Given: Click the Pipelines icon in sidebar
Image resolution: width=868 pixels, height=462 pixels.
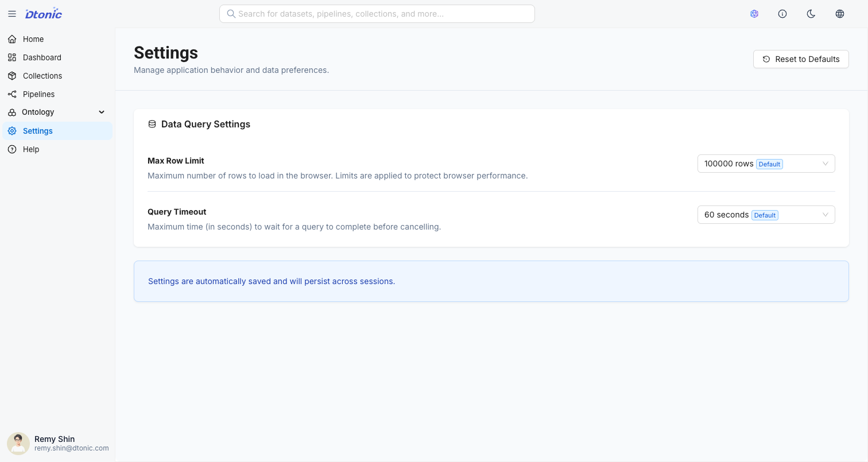Looking at the screenshot, I should pyautogui.click(x=12, y=94).
